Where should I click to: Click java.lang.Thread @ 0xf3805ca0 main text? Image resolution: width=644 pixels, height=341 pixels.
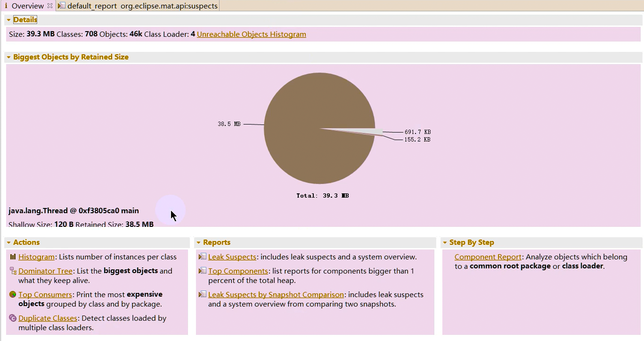(x=73, y=210)
